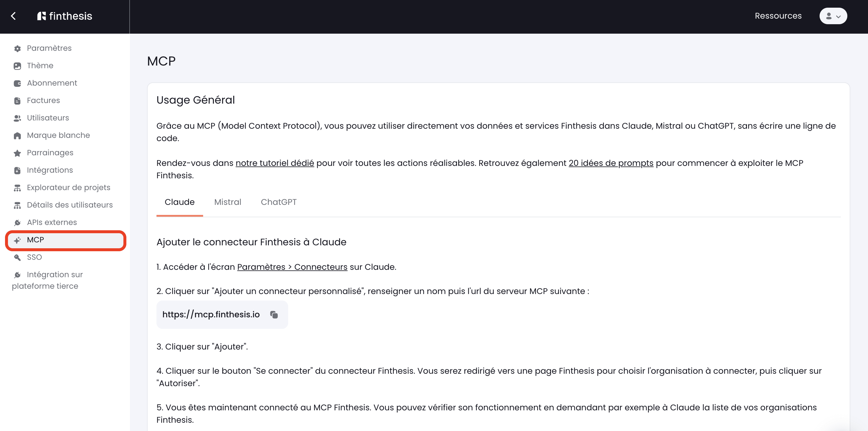Open the Ressources menu
The width and height of the screenshot is (868, 431).
pos(778,16)
